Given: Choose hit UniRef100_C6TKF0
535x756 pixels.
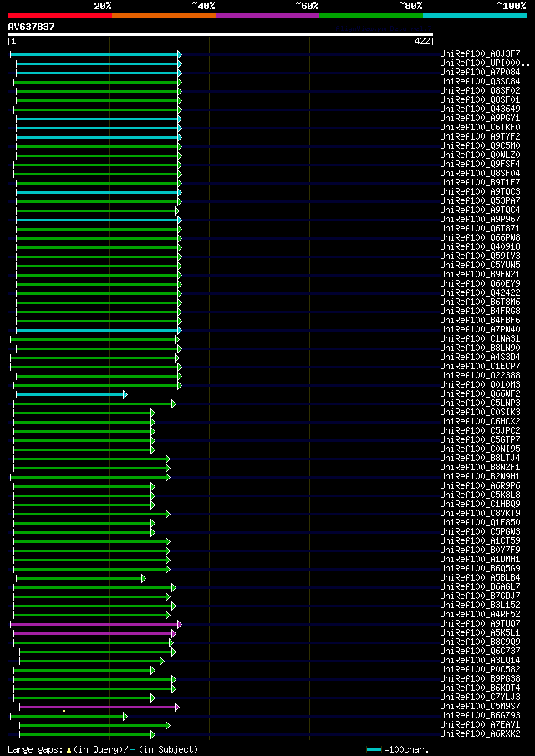Looking at the screenshot, I should point(480,127).
